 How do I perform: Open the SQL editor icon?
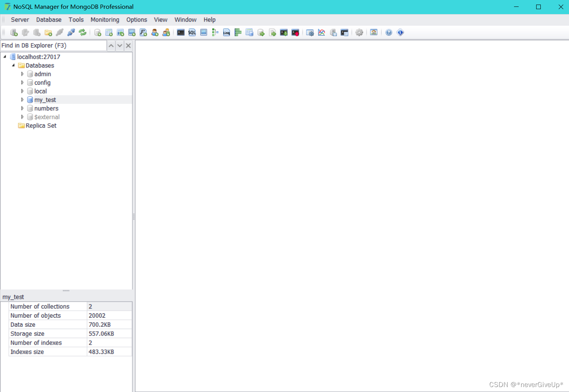coord(192,32)
